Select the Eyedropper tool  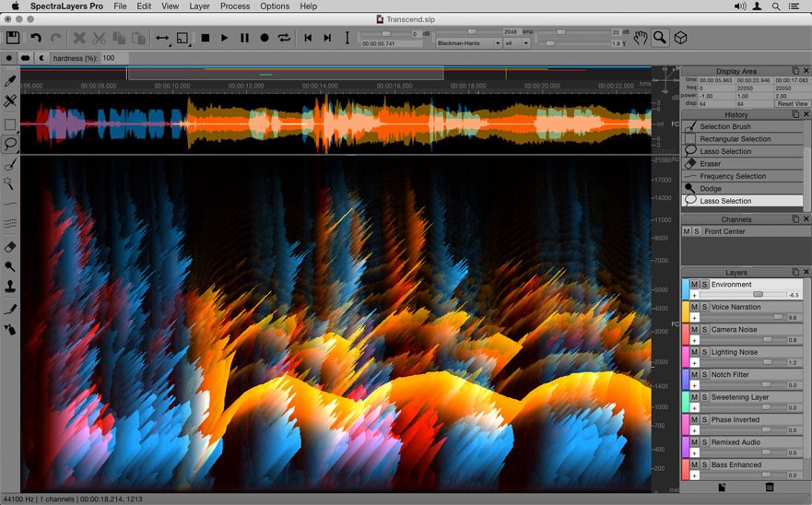click(10, 81)
